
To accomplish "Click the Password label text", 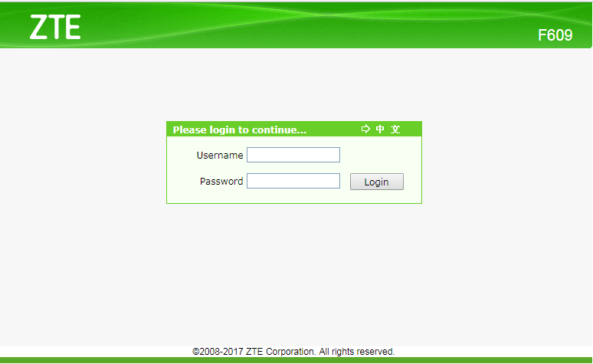I will pos(221,182).
